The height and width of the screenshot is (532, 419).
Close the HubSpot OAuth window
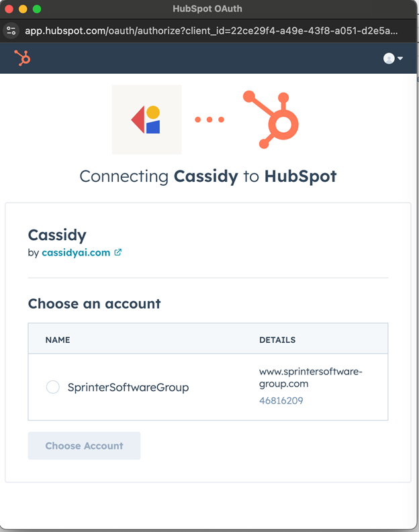pyautogui.click(x=9, y=9)
